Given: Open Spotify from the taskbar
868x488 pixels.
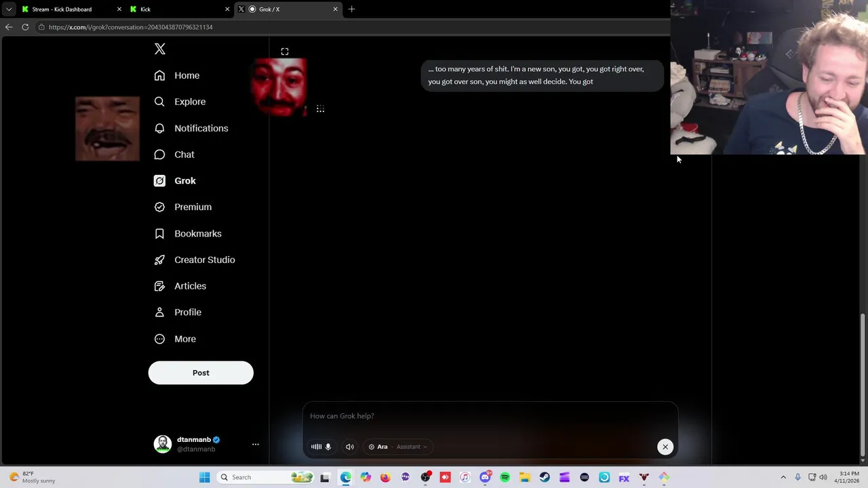Looking at the screenshot, I should [x=505, y=477].
